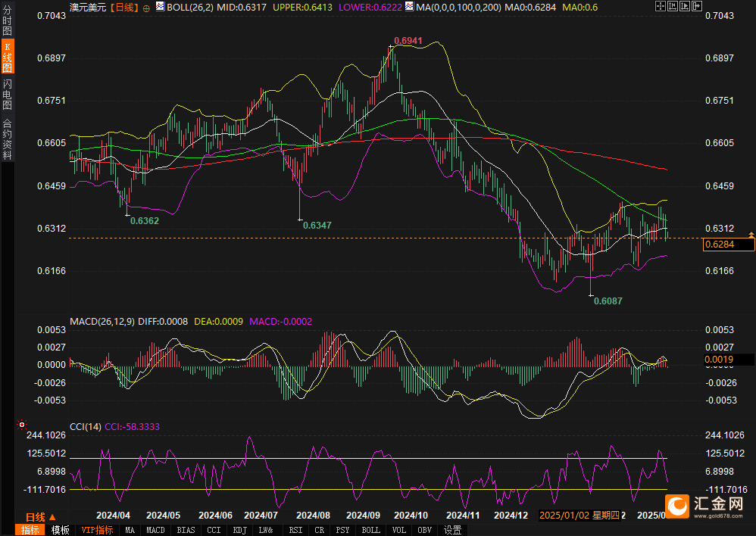Click the orange arrow at the price line

point(751,235)
